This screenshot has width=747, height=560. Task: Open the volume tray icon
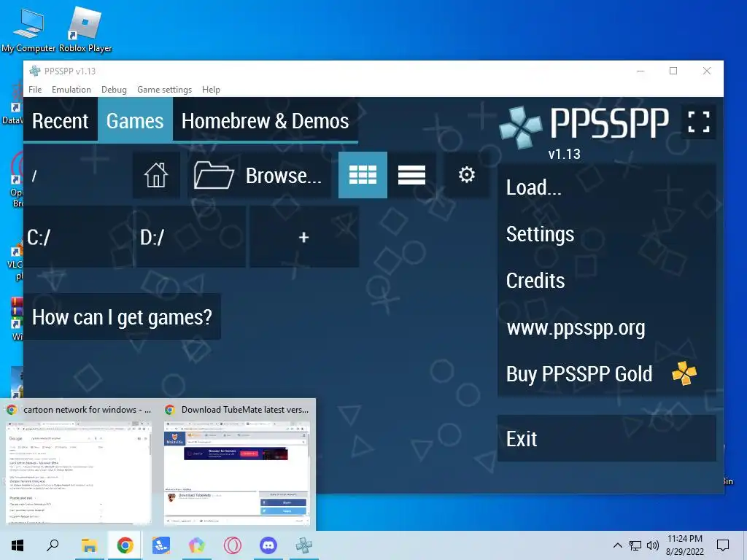653,545
